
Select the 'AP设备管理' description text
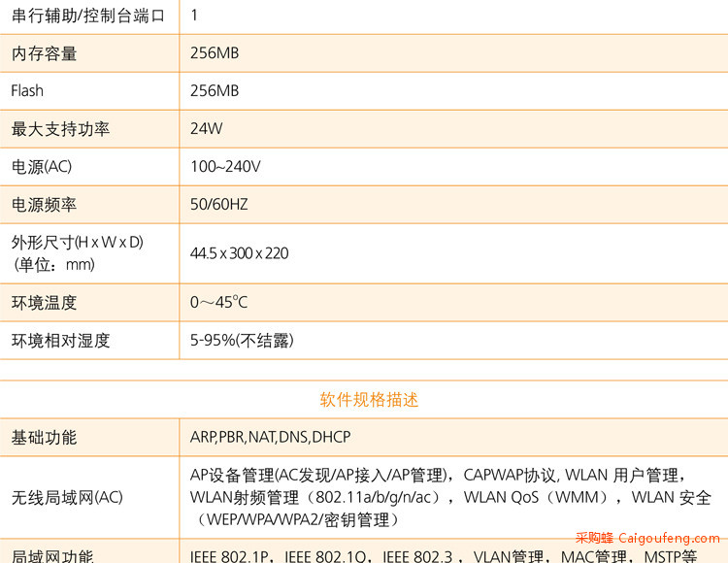coord(450,498)
